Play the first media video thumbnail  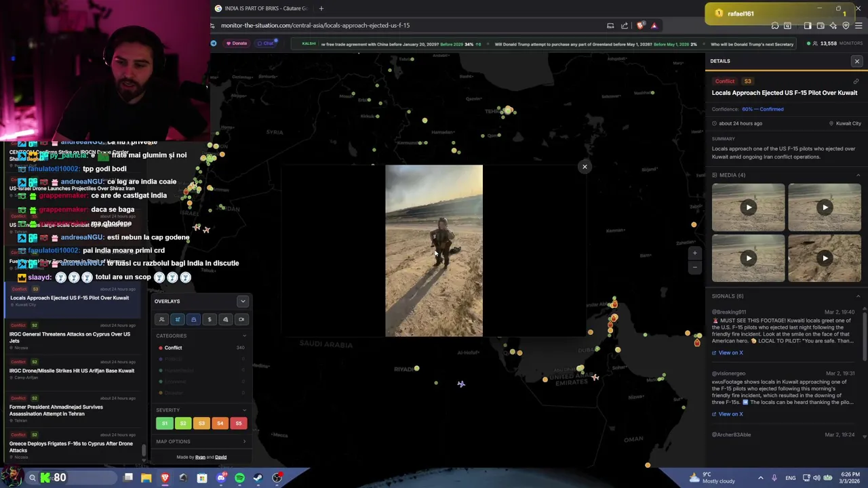[748, 207]
